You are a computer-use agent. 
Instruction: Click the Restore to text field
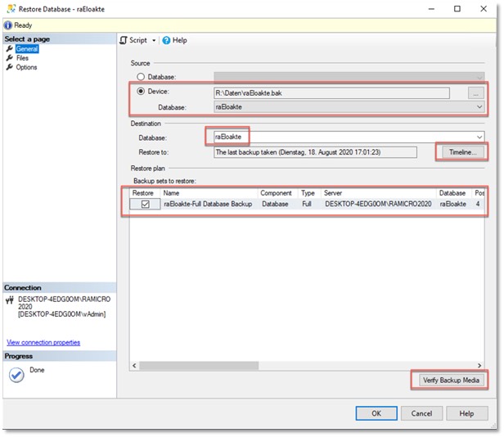coord(315,152)
